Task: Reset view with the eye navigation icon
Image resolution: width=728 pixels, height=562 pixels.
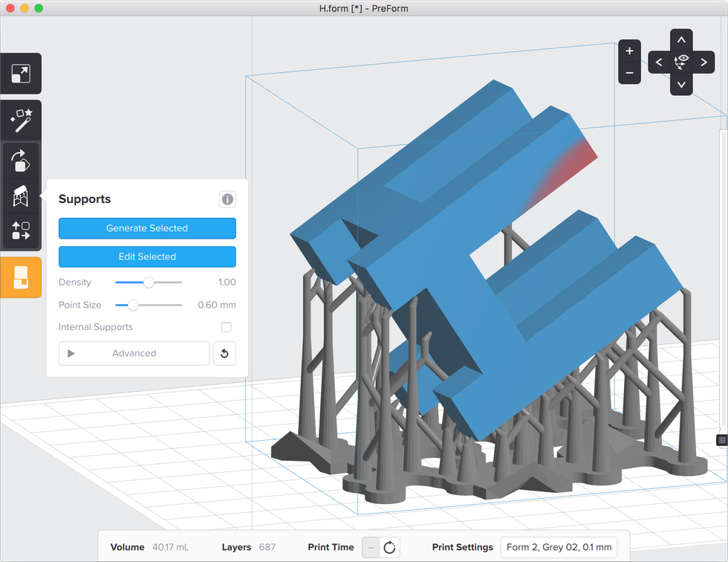Action: (680, 62)
